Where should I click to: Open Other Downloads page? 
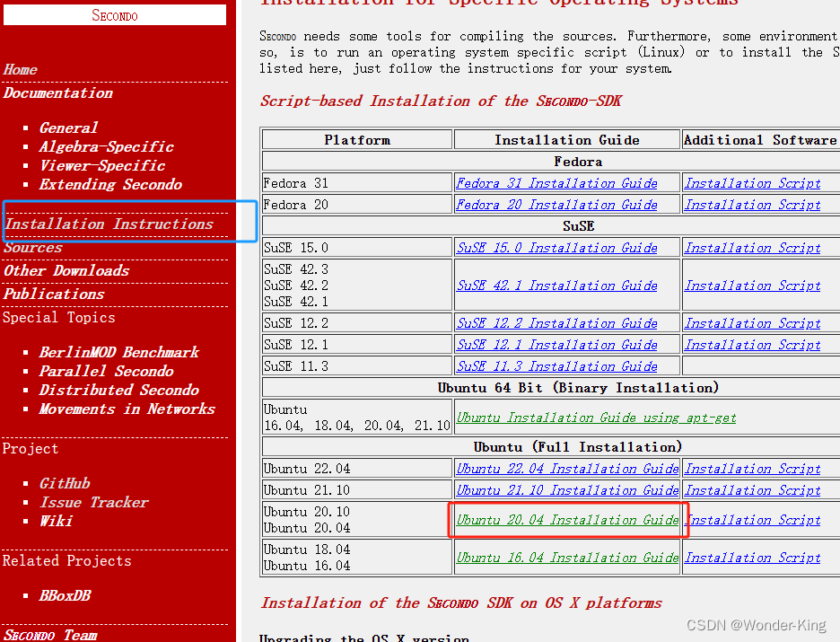point(66,270)
